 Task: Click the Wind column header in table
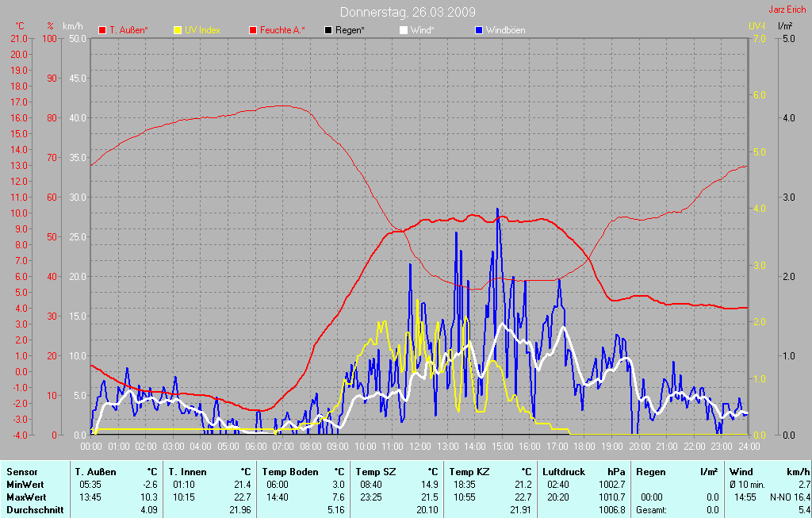(741, 472)
